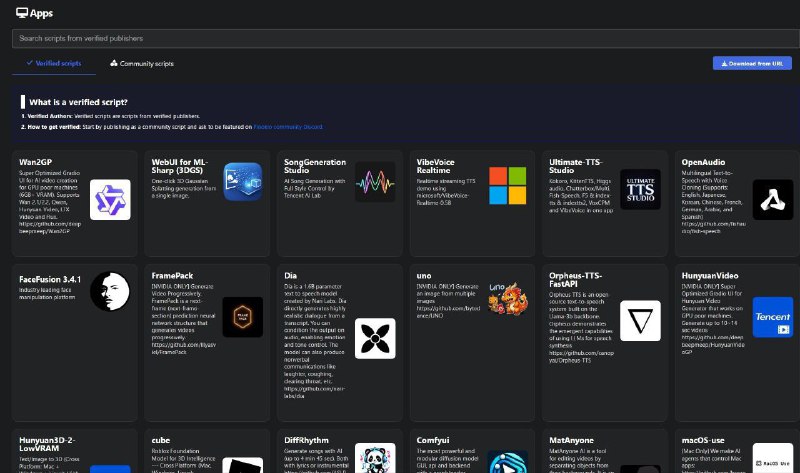Click the 'What is a verified script?' heading

click(78, 102)
